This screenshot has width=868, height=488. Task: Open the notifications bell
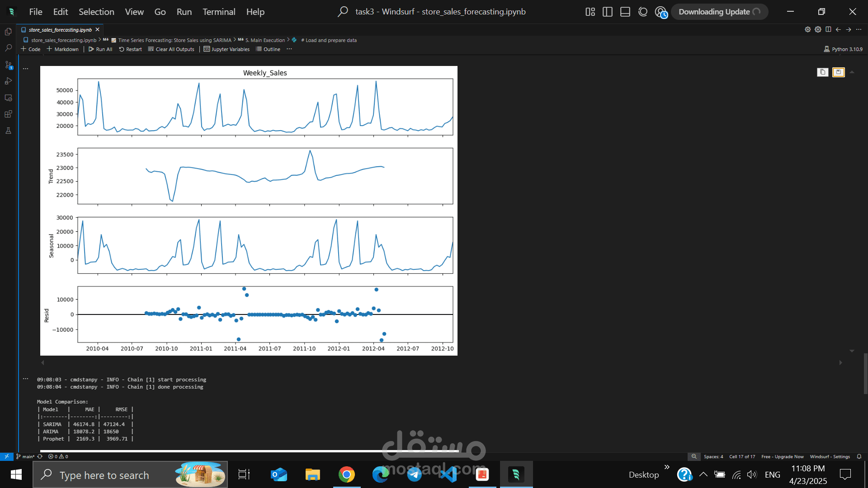[x=859, y=457]
